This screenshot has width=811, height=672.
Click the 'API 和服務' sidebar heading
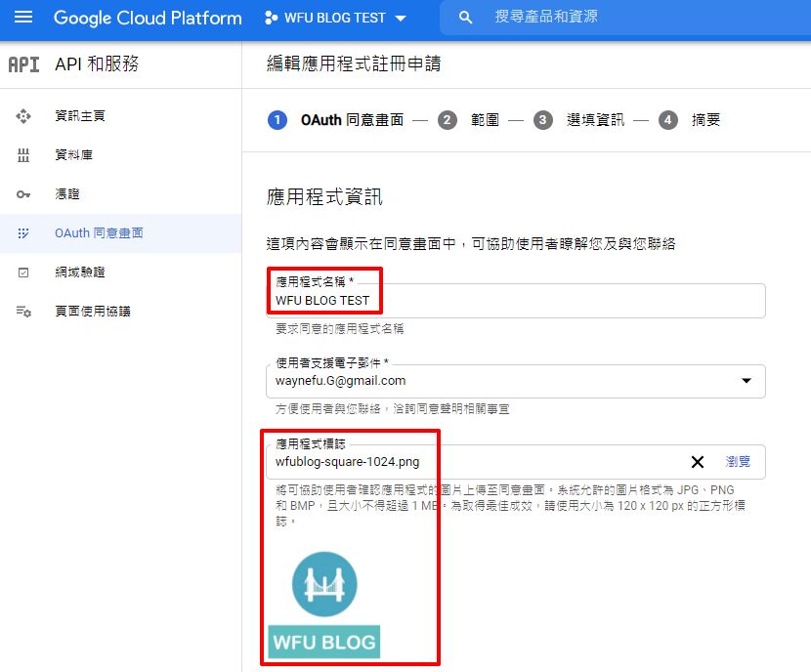coord(97,64)
